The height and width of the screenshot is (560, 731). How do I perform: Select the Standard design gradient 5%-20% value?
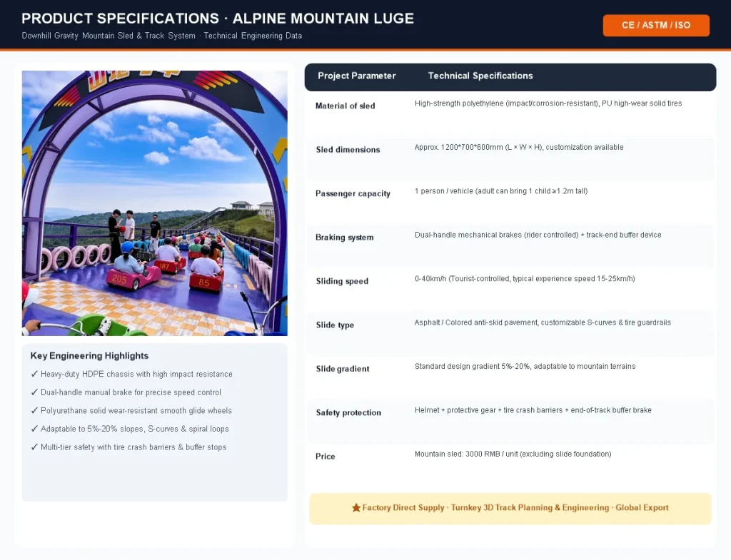(x=525, y=366)
